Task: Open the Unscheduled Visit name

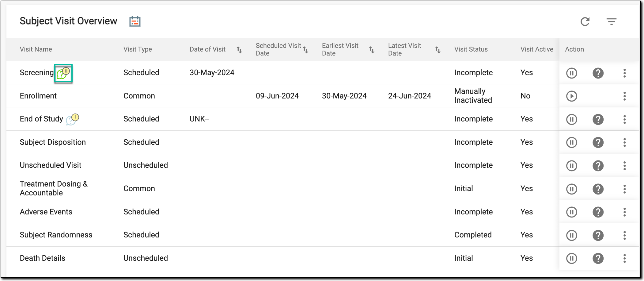Action: (x=51, y=165)
